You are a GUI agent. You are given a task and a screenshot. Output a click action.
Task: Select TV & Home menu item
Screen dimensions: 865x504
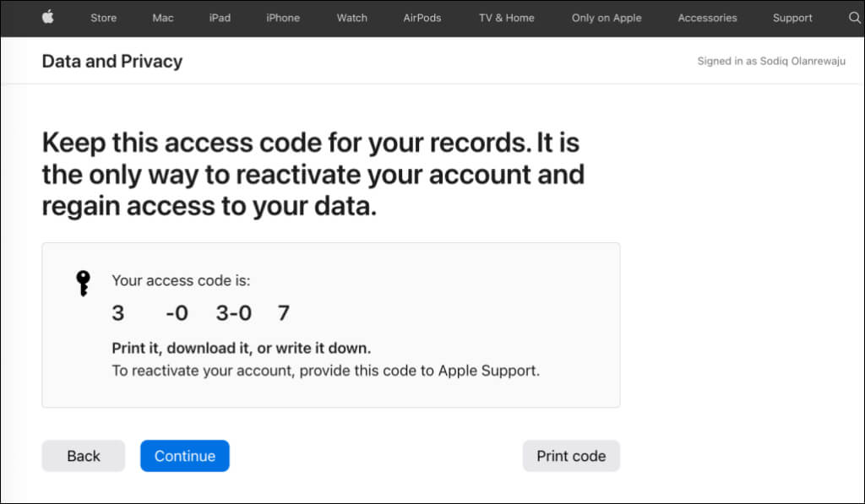tap(507, 18)
